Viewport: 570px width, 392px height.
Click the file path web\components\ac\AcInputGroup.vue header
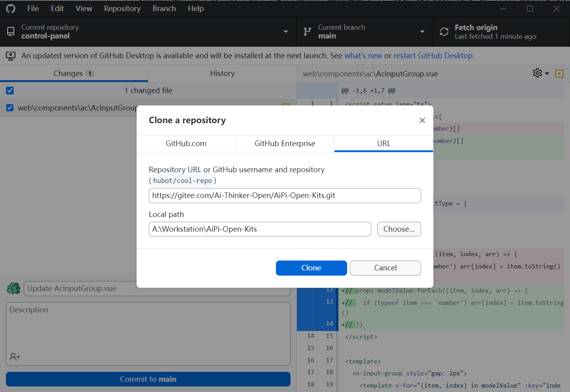pos(370,74)
